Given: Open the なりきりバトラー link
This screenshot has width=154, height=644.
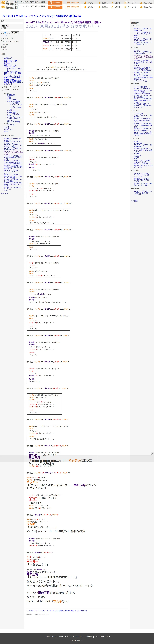Looking at the screenshot, I should click(x=12, y=111).
